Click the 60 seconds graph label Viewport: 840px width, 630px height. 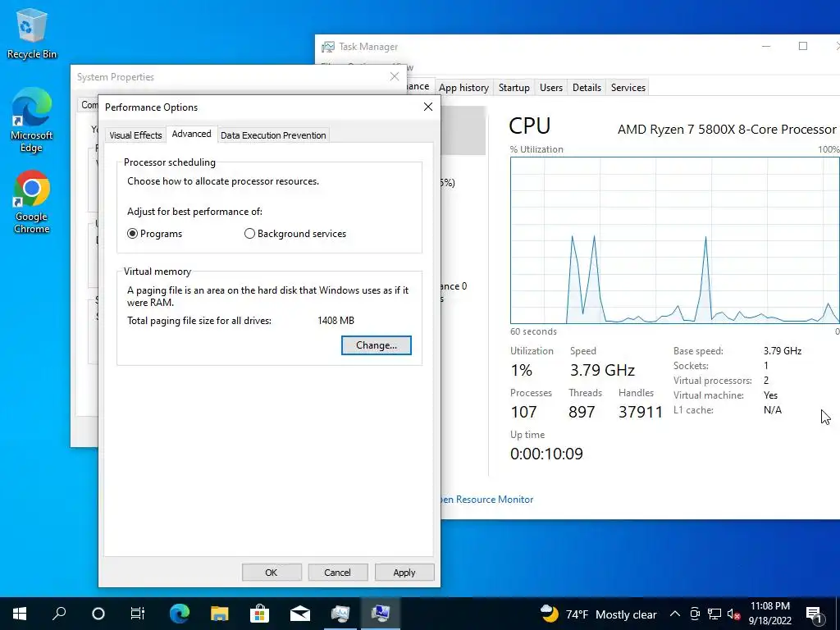(533, 331)
